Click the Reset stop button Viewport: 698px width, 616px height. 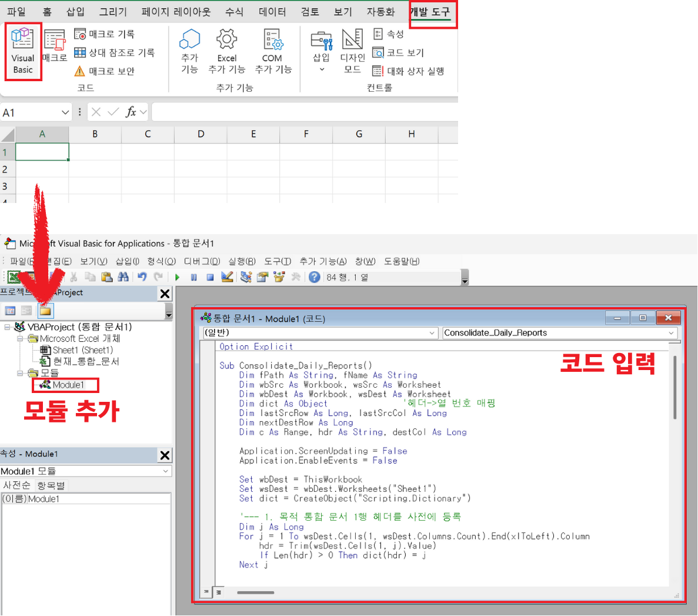[210, 278]
